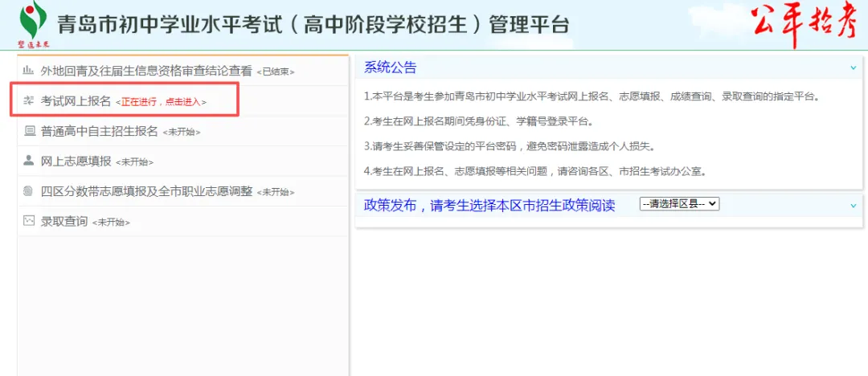Viewport: 868px width, 376px height.
Task: Open 网上志愿填报 link
Action: pos(76,161)
